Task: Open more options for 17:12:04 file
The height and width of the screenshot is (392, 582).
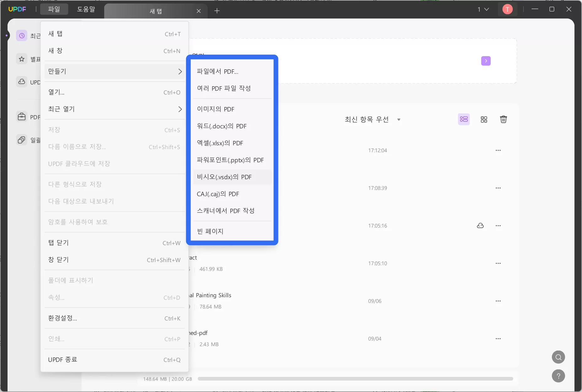Action: (498, 150)
